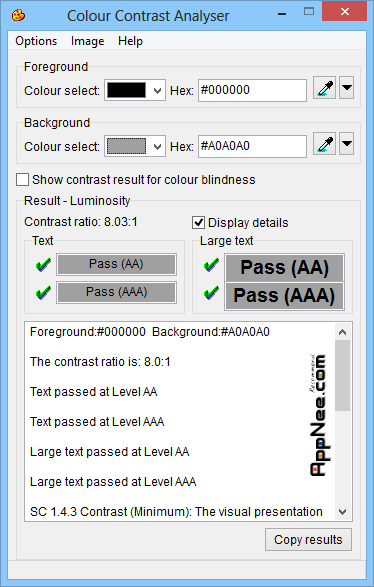Click the results scrollbar down arrow
The height and width of the screenshot is (587, 374).
tap(342, 511)
